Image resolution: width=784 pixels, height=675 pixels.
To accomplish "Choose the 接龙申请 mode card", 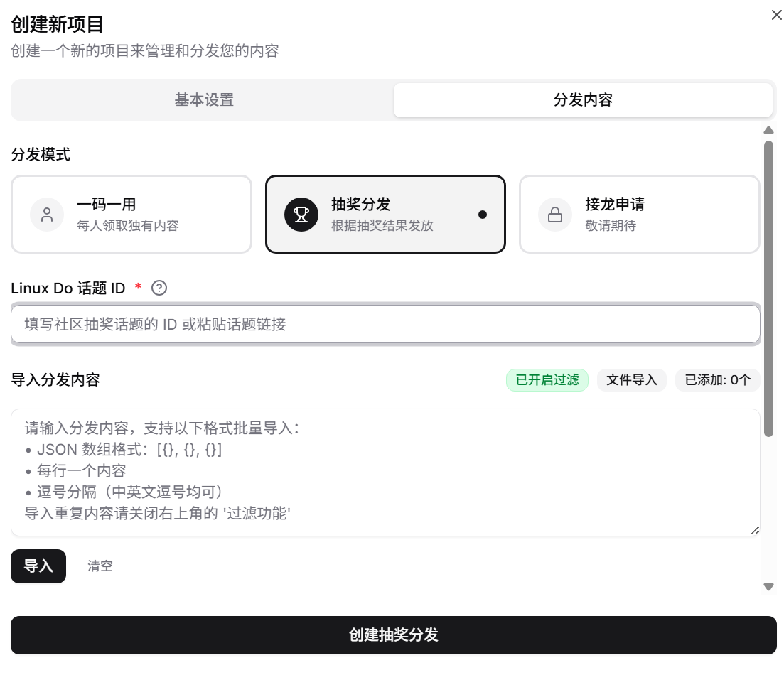I will tap(640, 214).
